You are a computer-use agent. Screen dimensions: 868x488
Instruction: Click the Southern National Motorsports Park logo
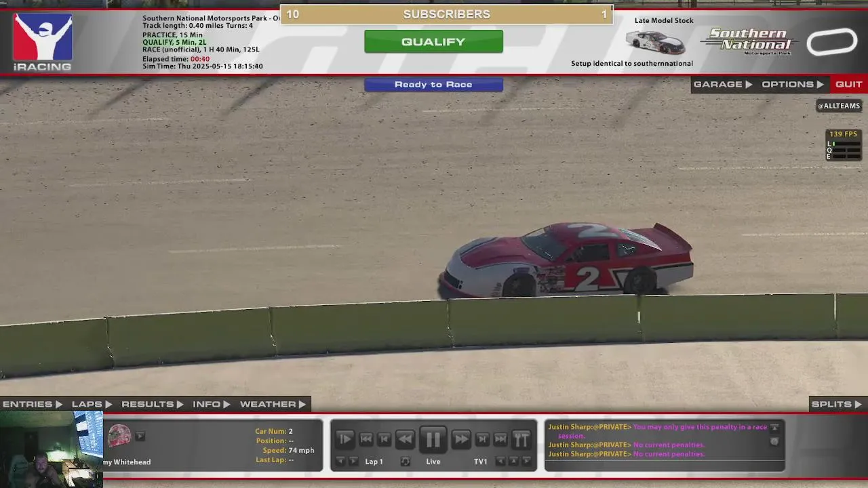tap(749, 41)
